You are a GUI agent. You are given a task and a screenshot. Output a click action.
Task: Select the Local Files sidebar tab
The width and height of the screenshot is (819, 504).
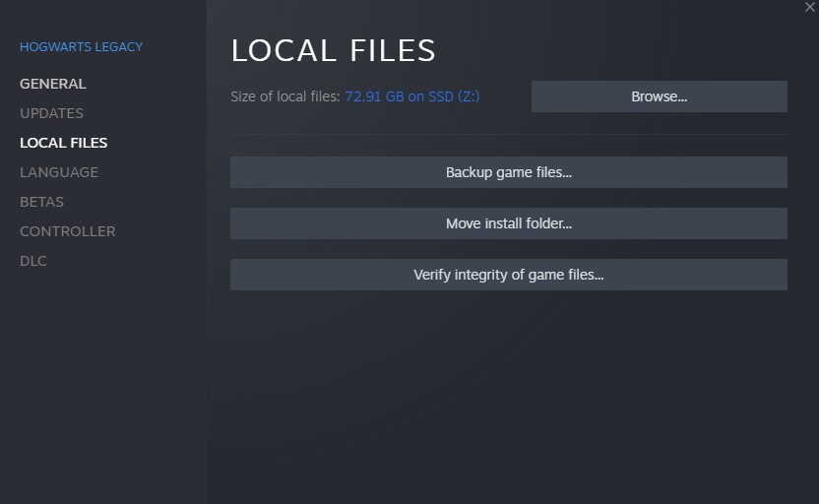coord(64,143)
